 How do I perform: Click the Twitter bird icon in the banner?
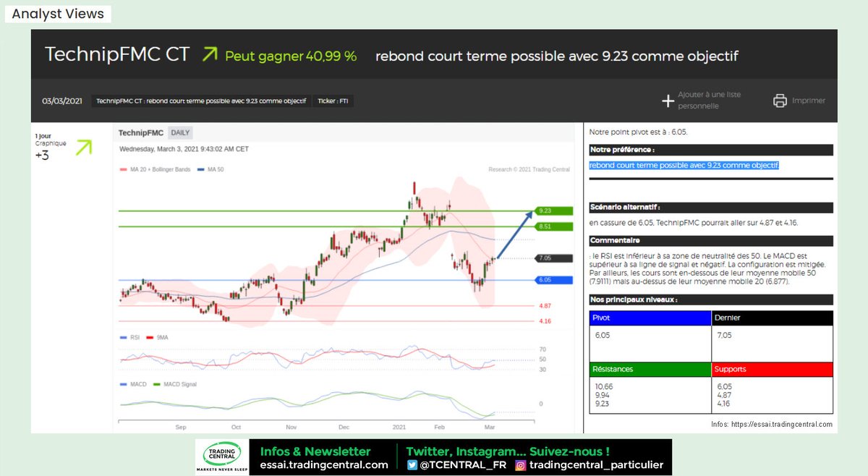(x=412, y=466)
